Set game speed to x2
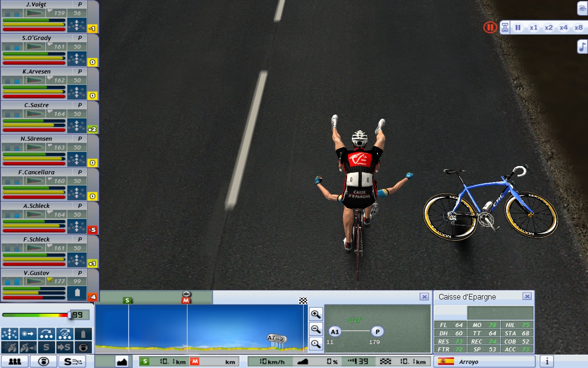 [548, 28]
